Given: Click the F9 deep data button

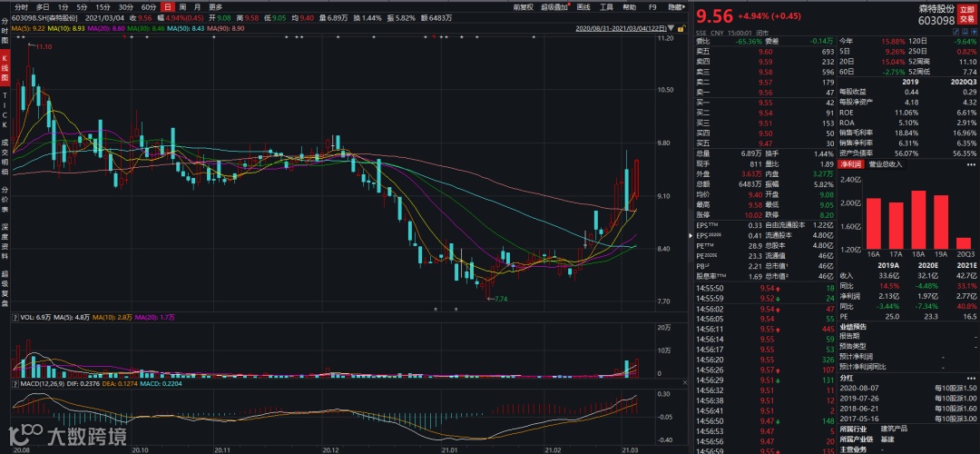Looking at the screenshot, I should coord(652,7).
